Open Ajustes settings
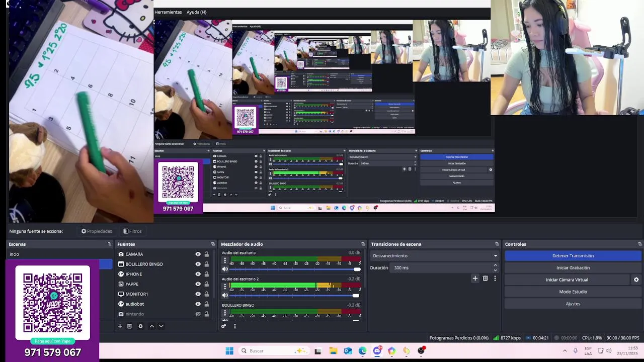Viewport: 644px width, 362px height. tap(573, 304)
